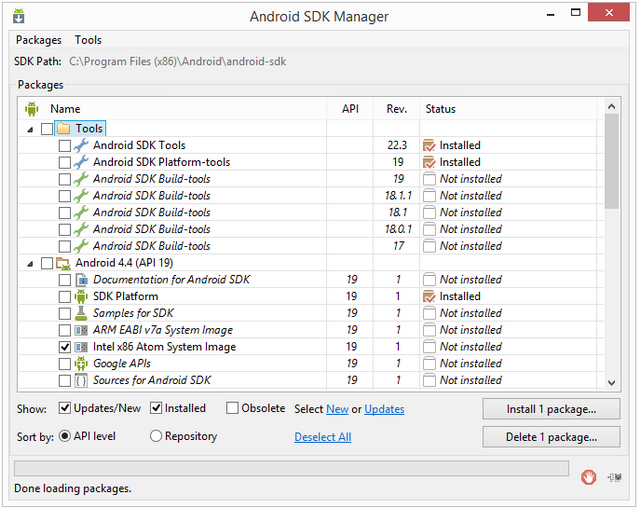Click the Delete 1 package button
This screenshot has height=509, width=640.
(551, 437)
